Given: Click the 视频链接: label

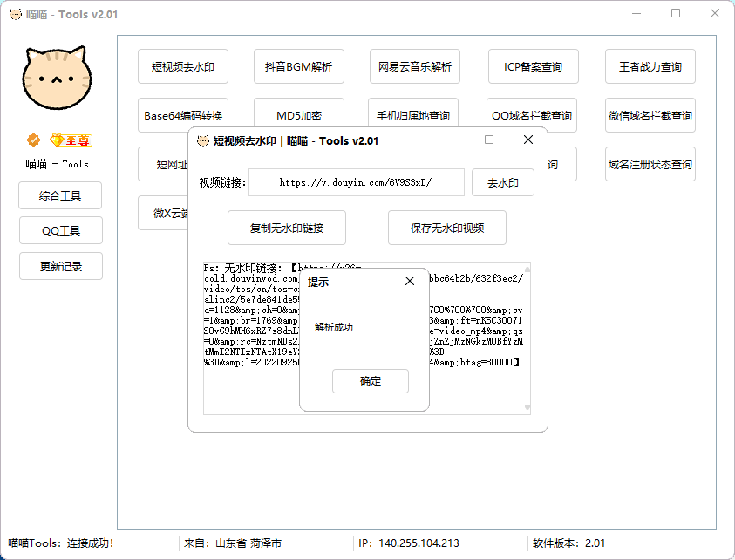Looking at the screenshot, I should point(222,182).
